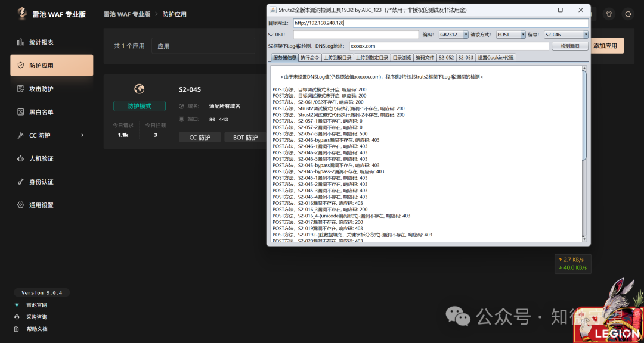Click the logout arrow icon in header
Image resolution: width=644 pixels, height=343 pixels.
pos(627,14)
